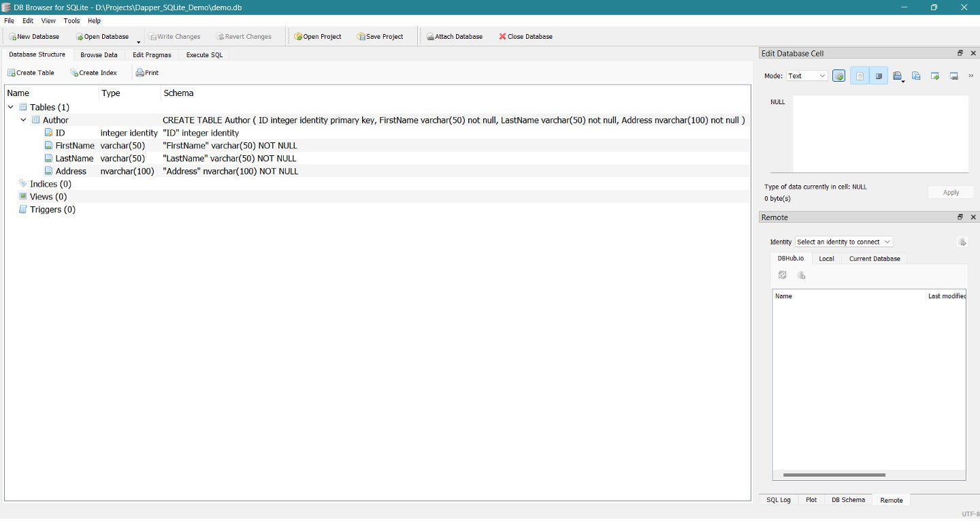Click the Revert Changes toolbar button

(x=244, y=37)
